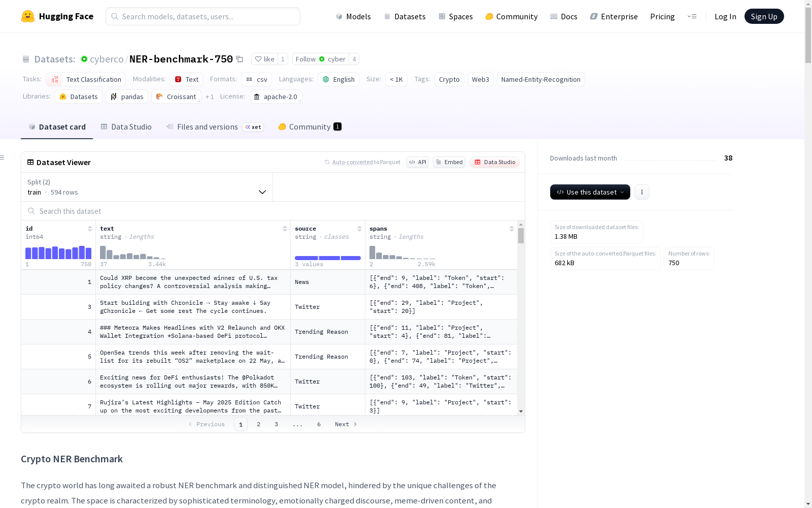
Task: Open Docs in the top navigation
Action: tap(563, 16)
